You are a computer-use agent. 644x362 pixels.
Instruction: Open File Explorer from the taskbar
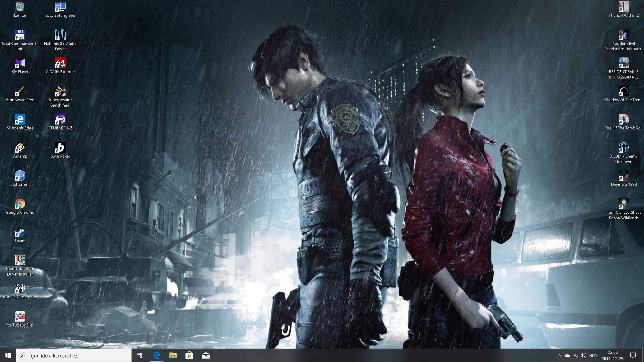coord(173,355)
